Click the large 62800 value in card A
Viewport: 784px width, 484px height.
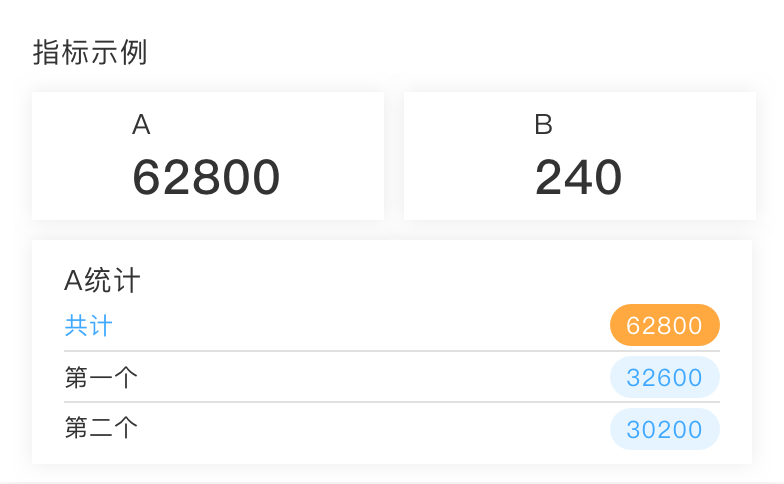tap(206, 178)
